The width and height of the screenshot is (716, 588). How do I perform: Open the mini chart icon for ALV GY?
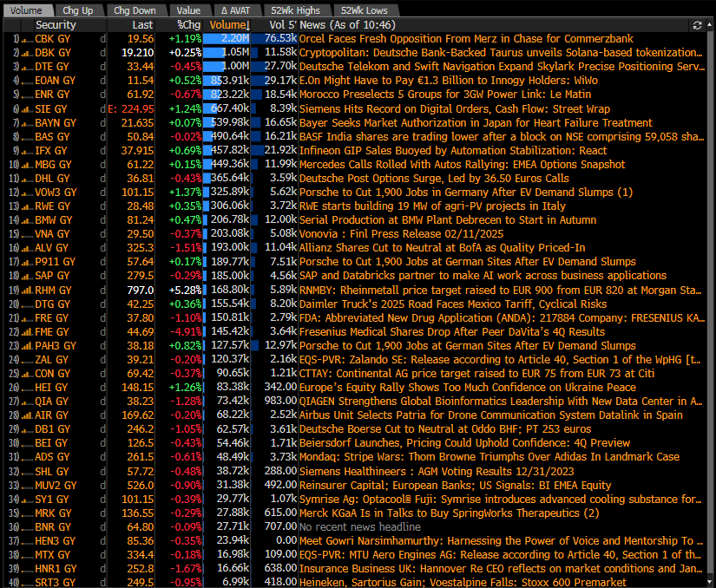click(x=28, y=248)
